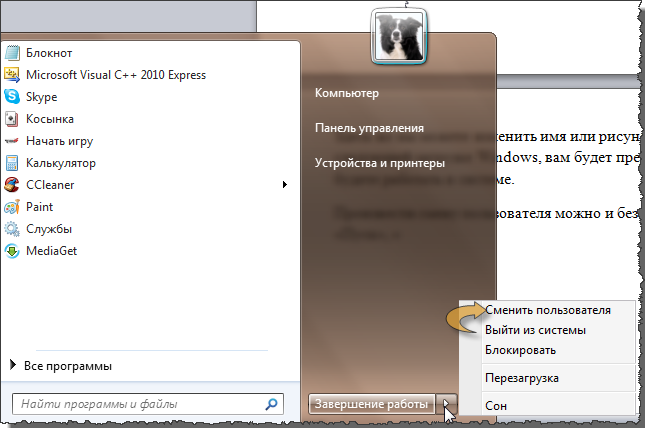This screenshot has height=428, width=645.
Task: Launch MediaGet via its green icon
Action: (x=12, y=251)
